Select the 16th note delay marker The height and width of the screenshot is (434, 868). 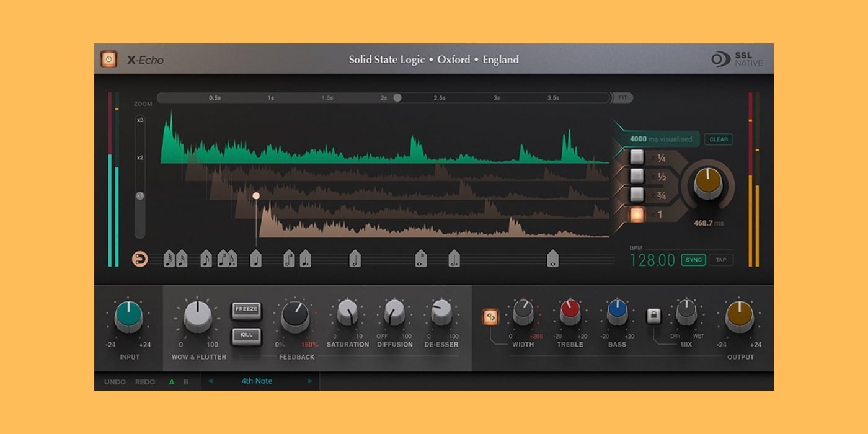point(181,259)
